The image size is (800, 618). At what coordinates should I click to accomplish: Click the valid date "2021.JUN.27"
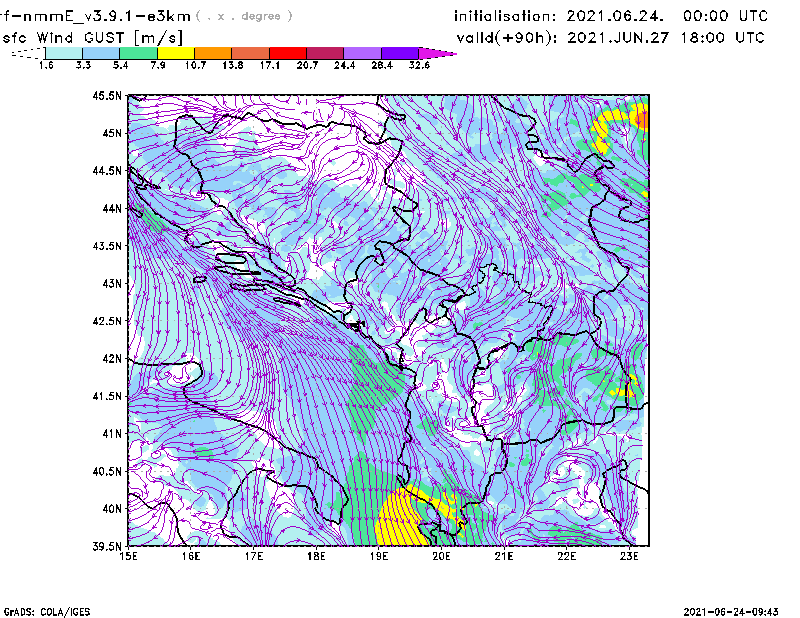pos(618,37)
